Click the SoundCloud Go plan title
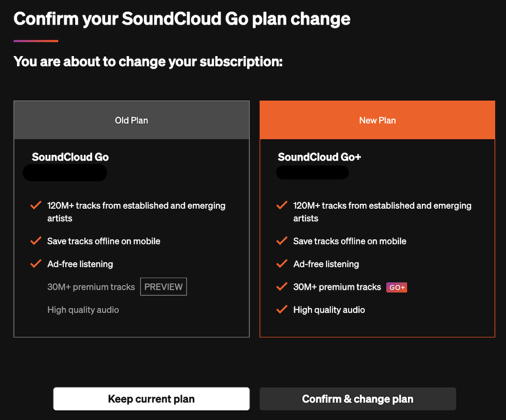Image resolution: width=506 pixels, height=420 pixels. click(x=70, y=157)
